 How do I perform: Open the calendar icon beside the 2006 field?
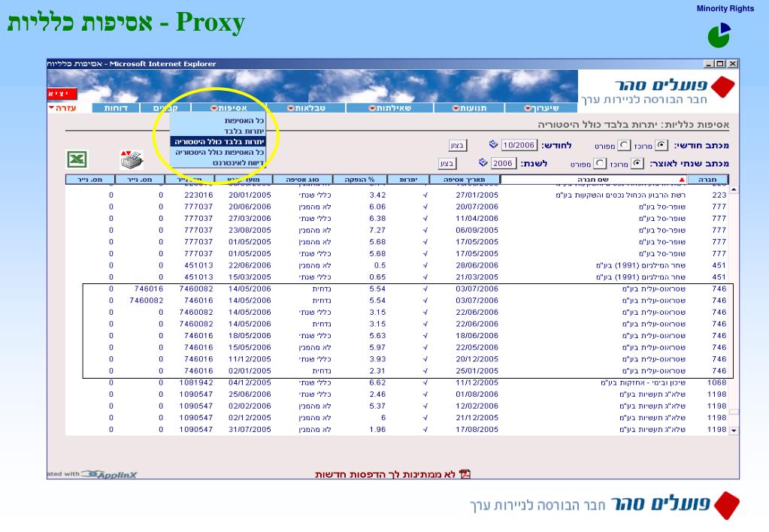click(483, 162)
